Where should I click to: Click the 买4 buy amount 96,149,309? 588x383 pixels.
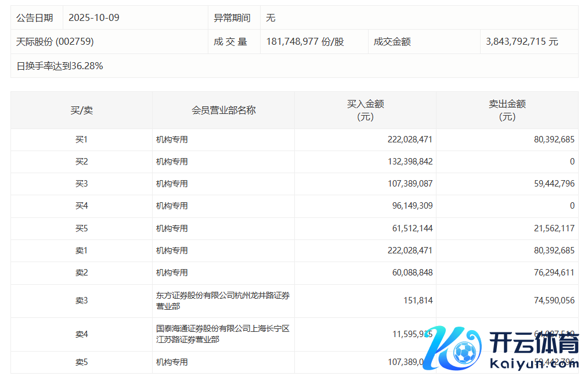pyautogui.click(x=412, y=206)
